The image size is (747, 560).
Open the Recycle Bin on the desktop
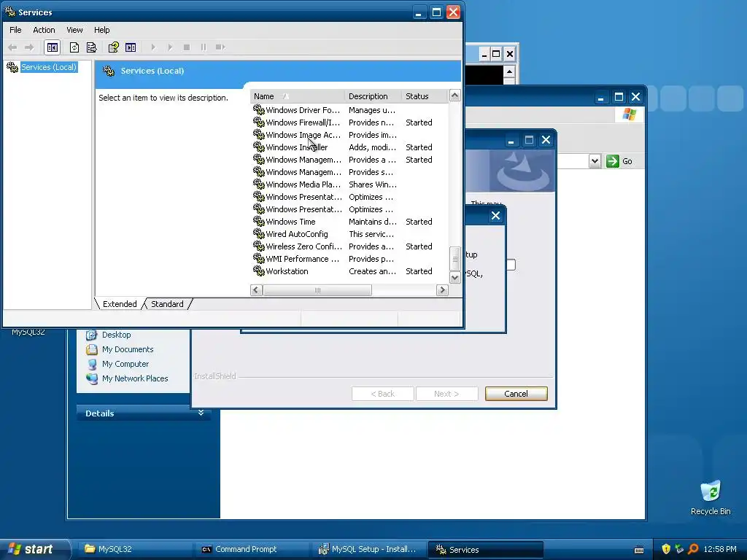tap(711, 497)
